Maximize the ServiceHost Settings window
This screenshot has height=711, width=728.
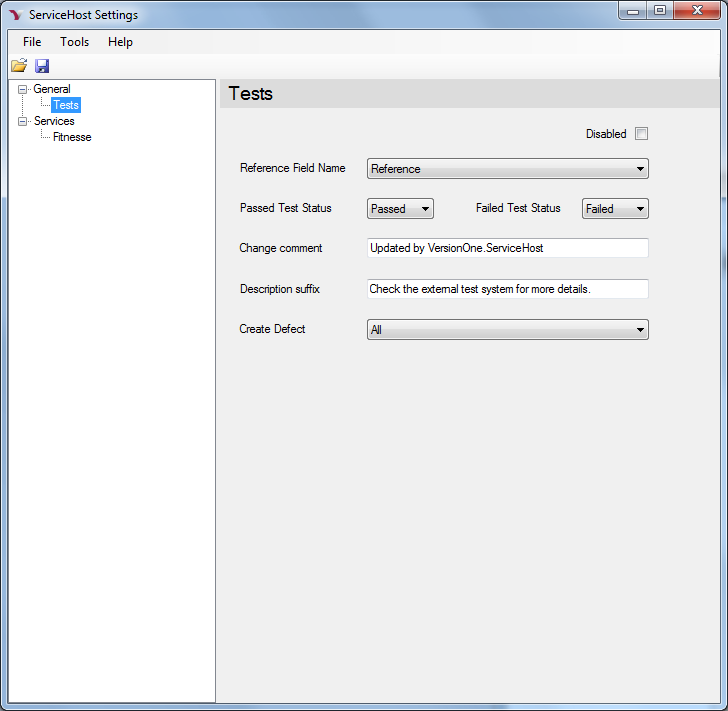[660, 11]
